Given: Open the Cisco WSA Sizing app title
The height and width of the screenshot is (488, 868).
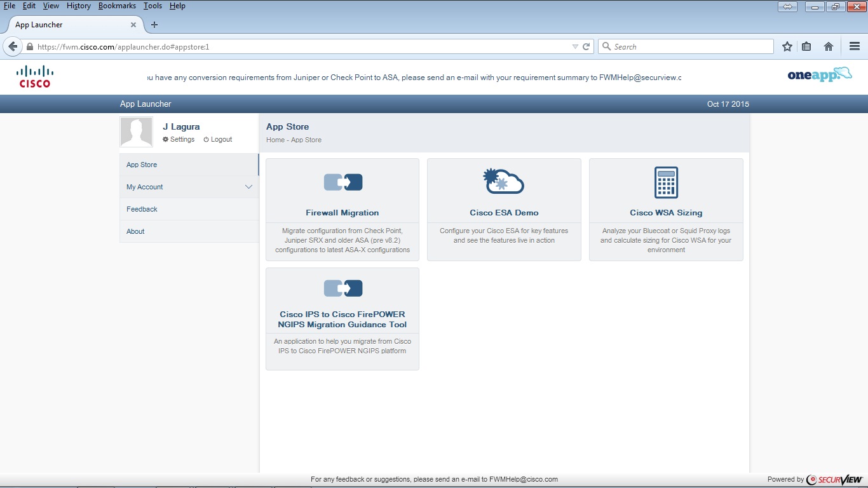Looking at the screenshot, I should pyautogui.click(x=666, y=213).
